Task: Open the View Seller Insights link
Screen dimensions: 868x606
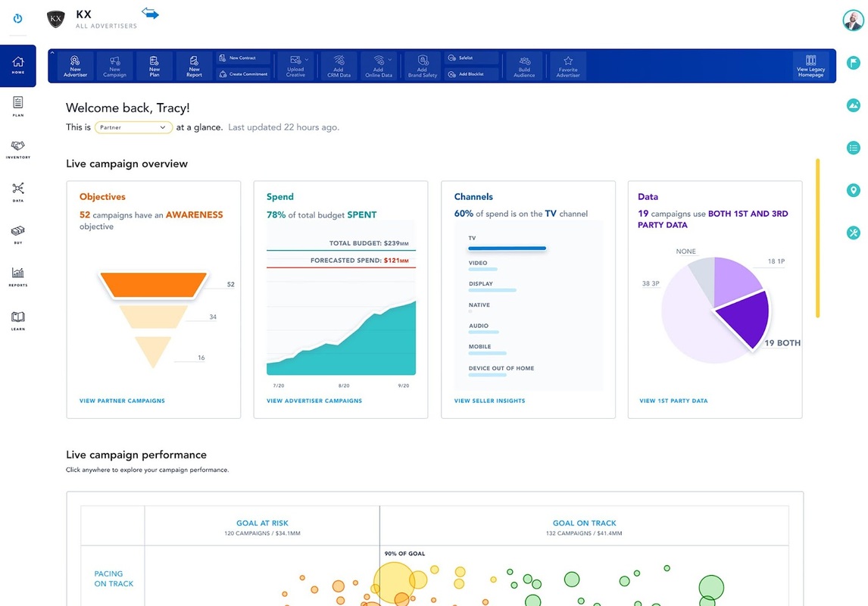Action: click(489, 401)
